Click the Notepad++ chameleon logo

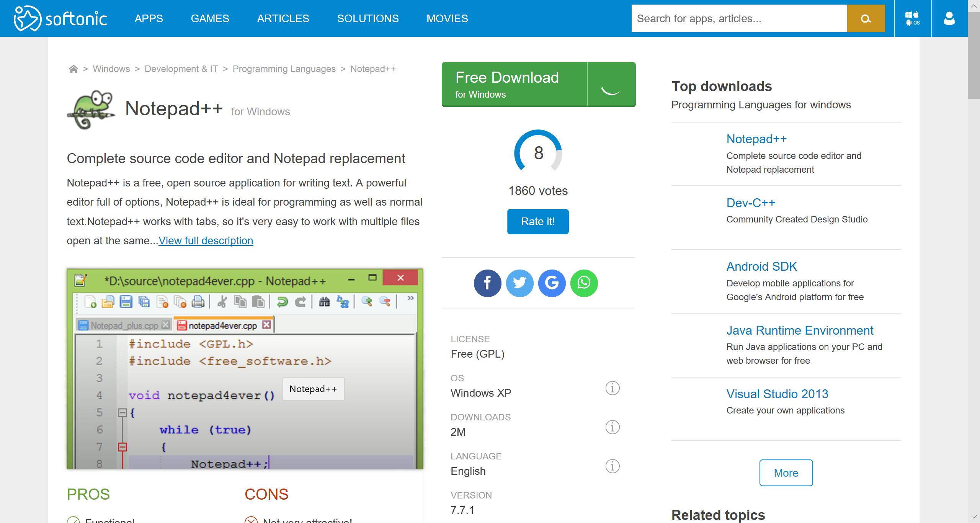click(91, 110)
